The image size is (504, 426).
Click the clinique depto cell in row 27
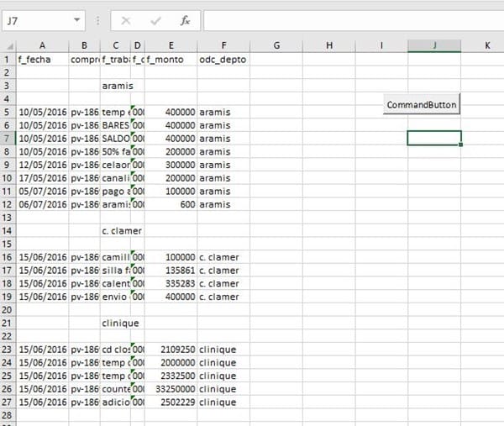coord(223,402)
